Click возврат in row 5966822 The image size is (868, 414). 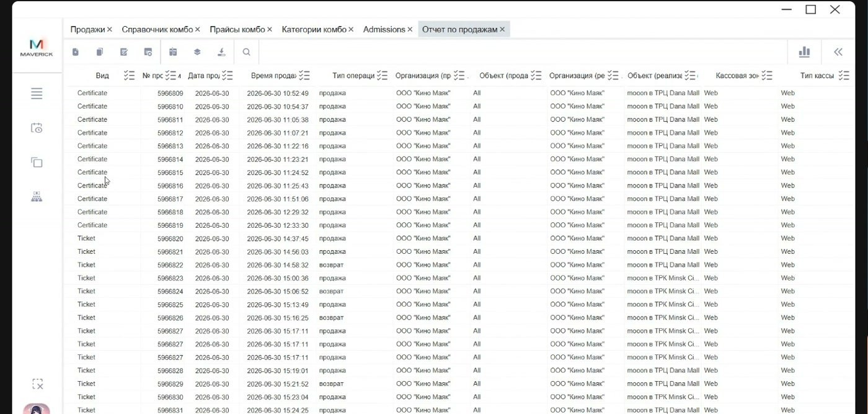tap(331, 265)
